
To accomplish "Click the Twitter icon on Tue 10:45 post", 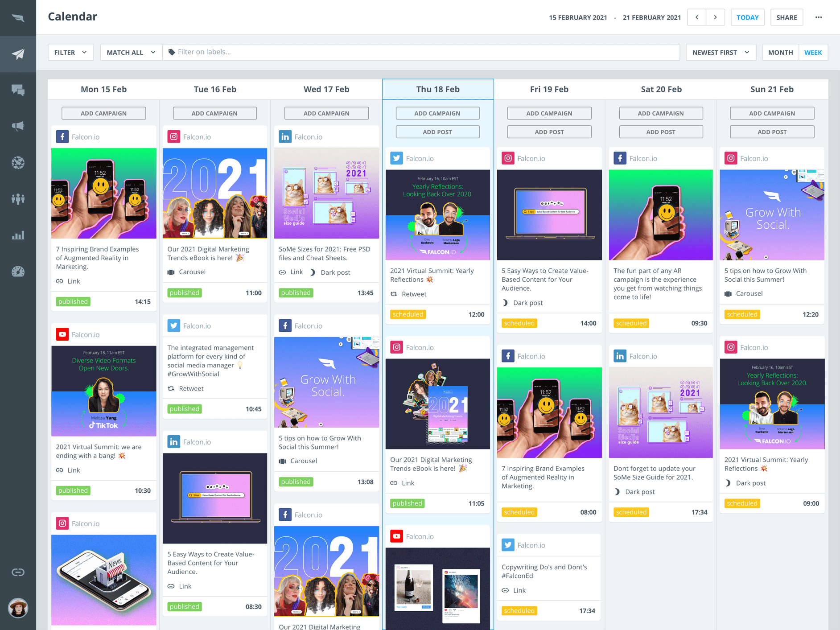I will tap(173, 325).
